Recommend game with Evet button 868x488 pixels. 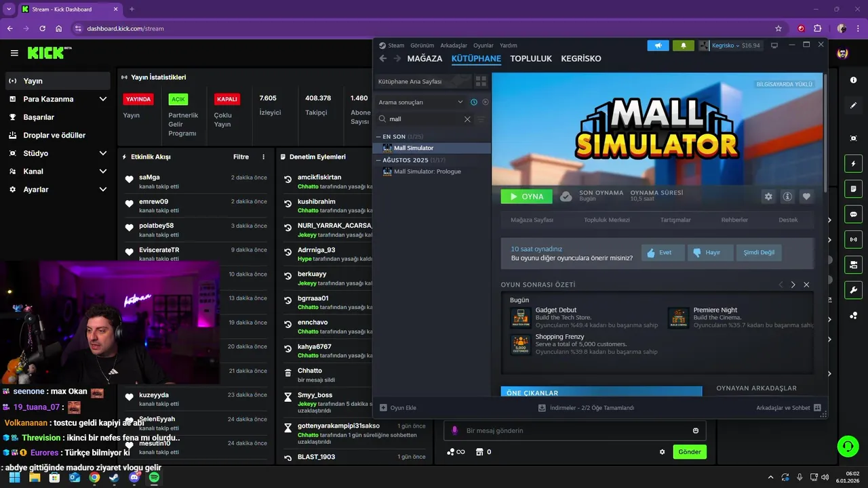coord(662,253)
